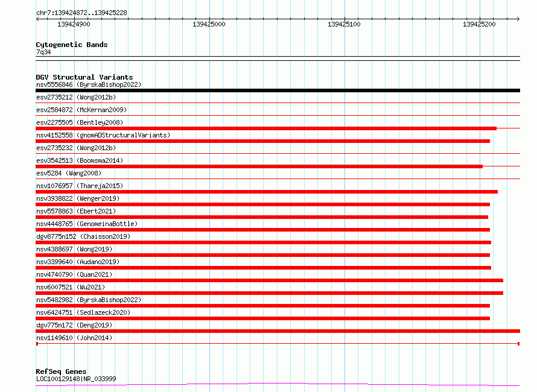Image resolution: width=537 pixels, height=392 pixels.
Task: Click the red bar under nsv4448765
Action: click(262, 230)
